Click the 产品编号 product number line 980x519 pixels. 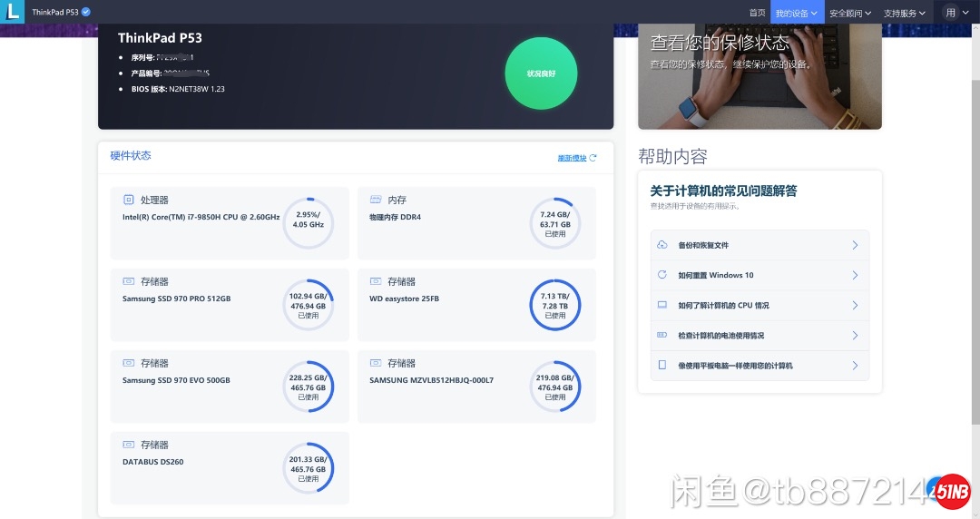tap(170, 73)
